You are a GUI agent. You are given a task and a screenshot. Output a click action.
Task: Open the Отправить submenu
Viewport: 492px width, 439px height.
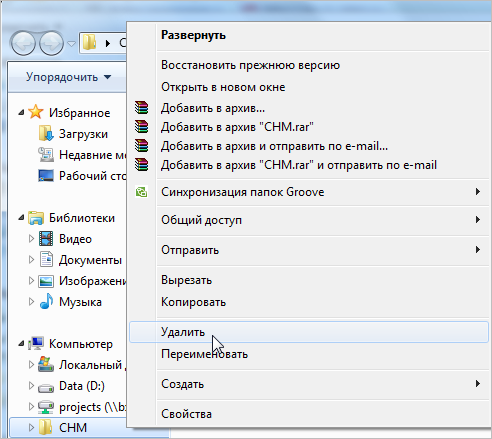tap(309, 250)
